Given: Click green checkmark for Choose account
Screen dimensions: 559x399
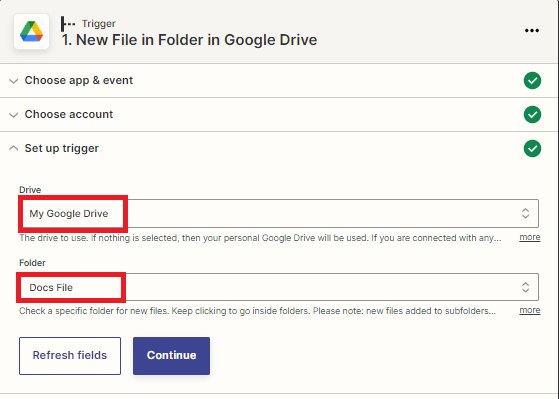Looking at the screenshot, I should tap(532, 114).
